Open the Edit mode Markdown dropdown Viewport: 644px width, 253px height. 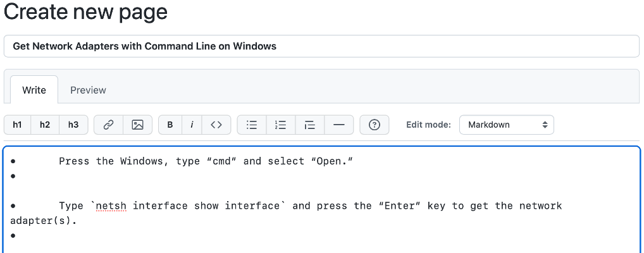point(507,125)
